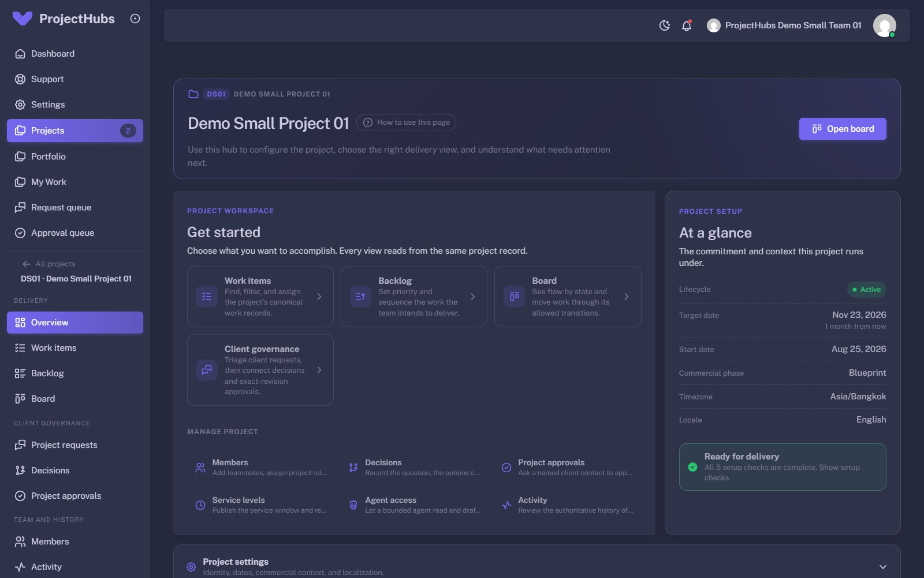Expand Backlog card chevron
This screenshot has height=578, width=924.
473,297
